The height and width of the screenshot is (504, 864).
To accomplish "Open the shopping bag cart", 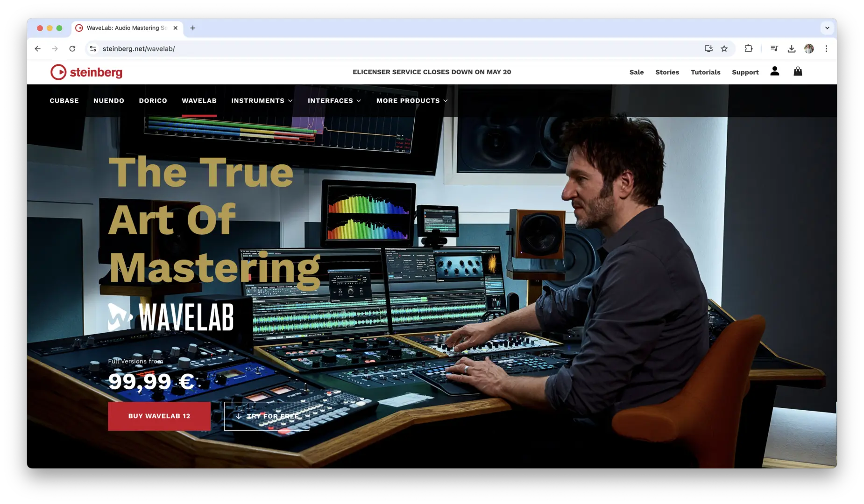I will pyautogui.click(x=798, y=71).
